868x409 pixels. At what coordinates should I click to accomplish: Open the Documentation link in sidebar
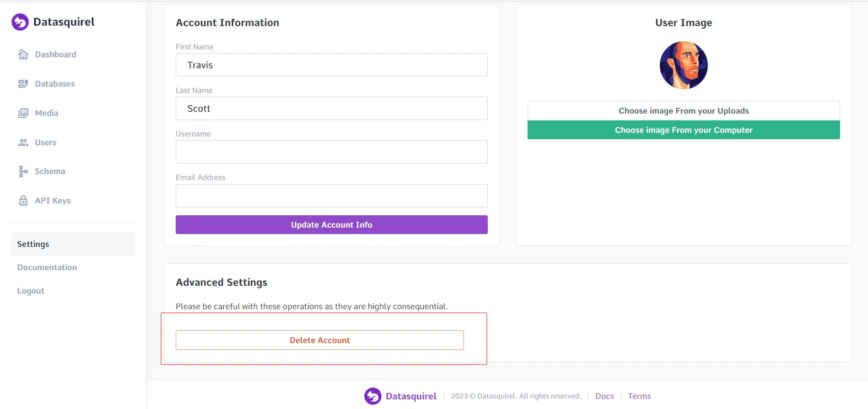pyautogui.click(x=47, y=267)
